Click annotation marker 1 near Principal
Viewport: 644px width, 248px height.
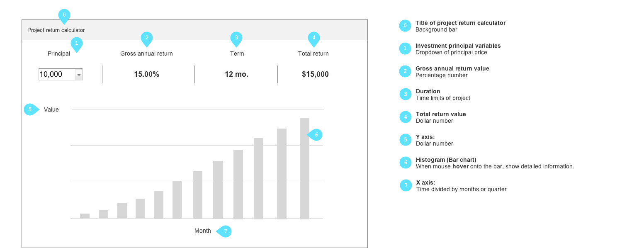click(x=77, y=43)
